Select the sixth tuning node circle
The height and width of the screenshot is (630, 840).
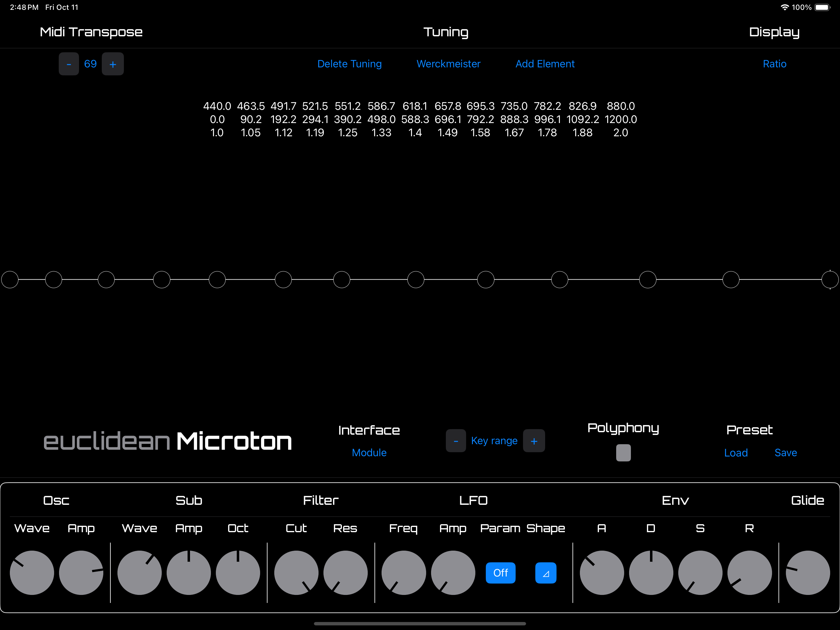tap(283, 280)
